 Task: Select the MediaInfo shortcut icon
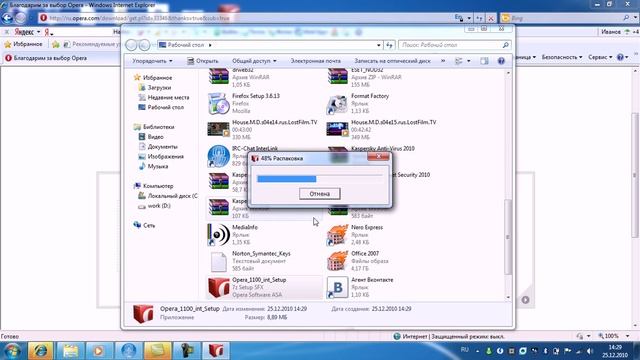pos(218,235)
